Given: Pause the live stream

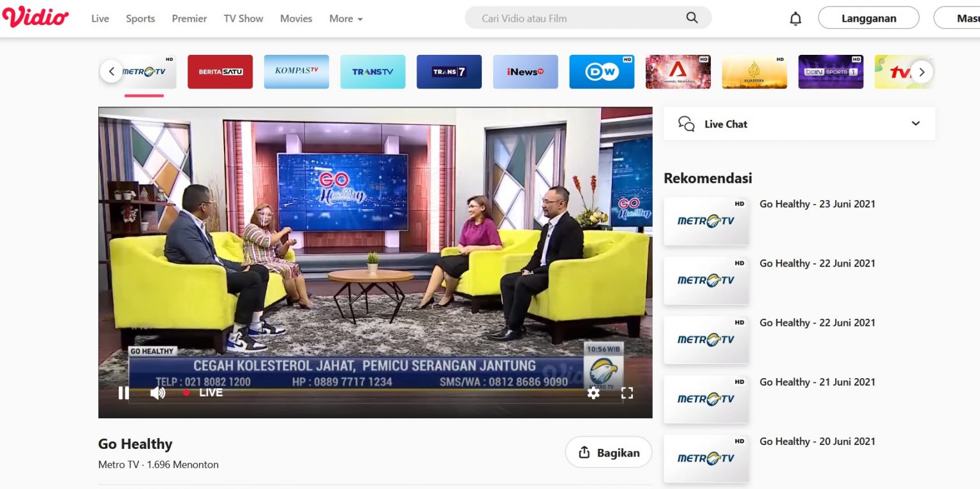Looking at the screenshot, I should pyautogui.click(x=124, y=393).
